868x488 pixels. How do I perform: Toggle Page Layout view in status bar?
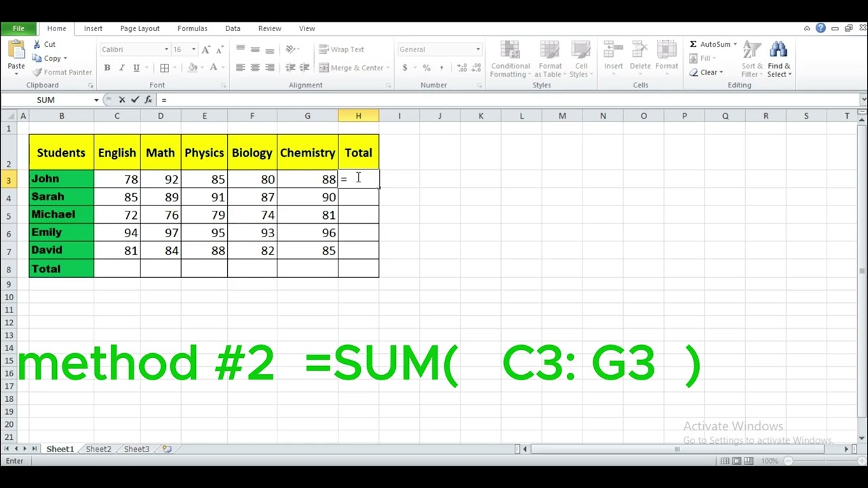tap(738, 461)
